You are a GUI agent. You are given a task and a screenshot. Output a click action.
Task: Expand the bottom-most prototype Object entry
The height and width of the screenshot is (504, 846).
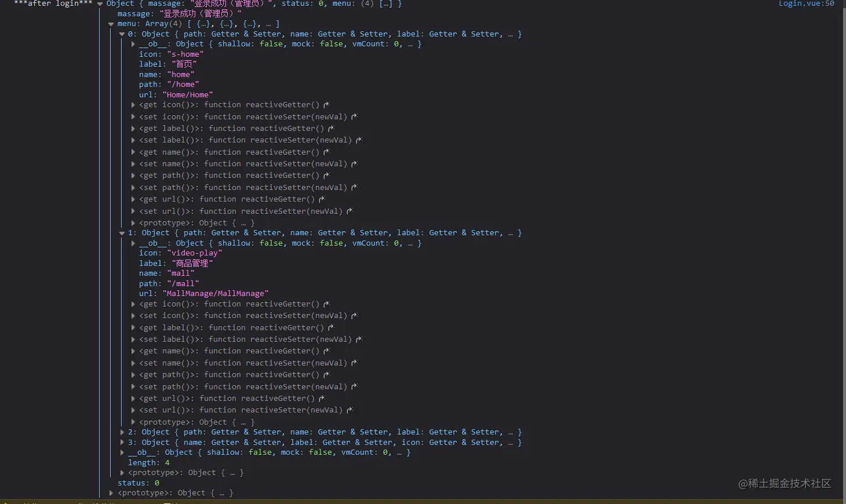pyautogui.click(x=111, y=493)
